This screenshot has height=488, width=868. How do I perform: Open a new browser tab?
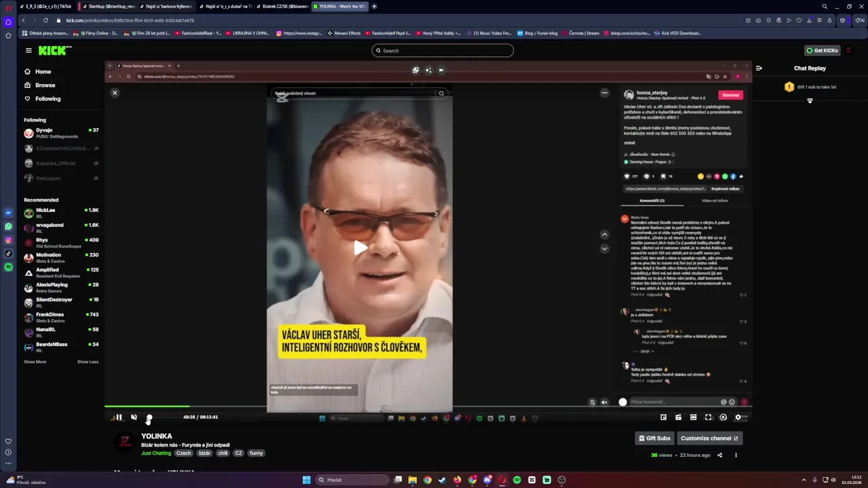[374, 6]
